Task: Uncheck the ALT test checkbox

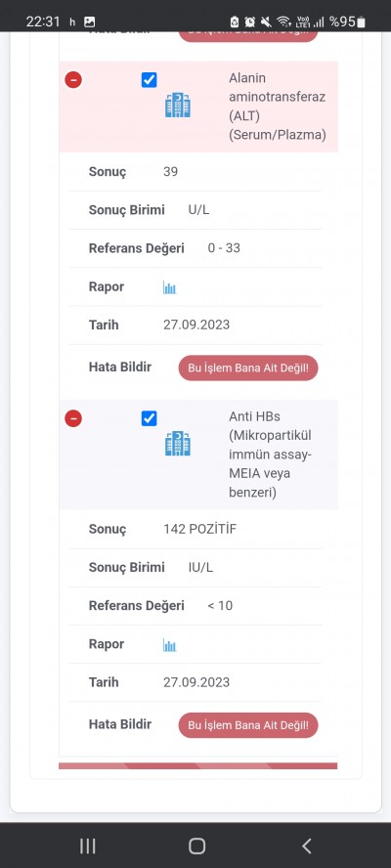Action: tap(149, 80)
